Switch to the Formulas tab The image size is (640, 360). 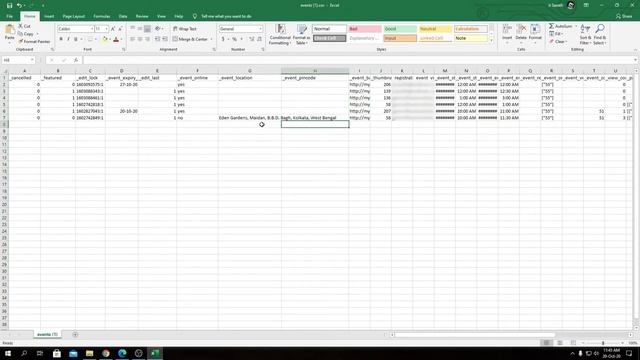tap(102, 16)
